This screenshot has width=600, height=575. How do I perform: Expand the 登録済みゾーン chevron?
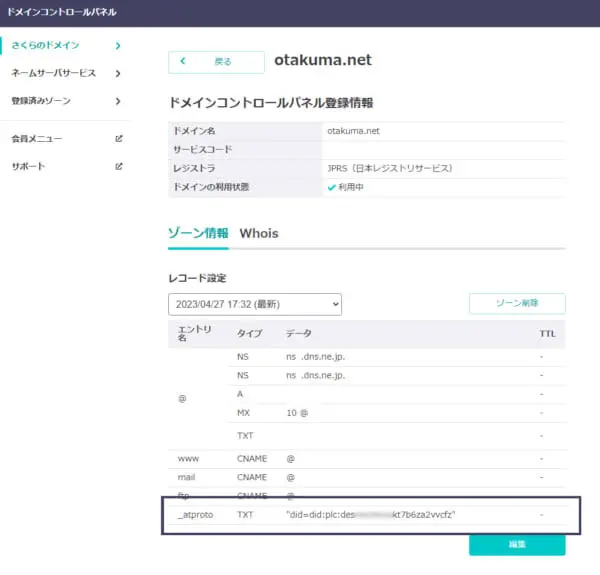point(118,101)
